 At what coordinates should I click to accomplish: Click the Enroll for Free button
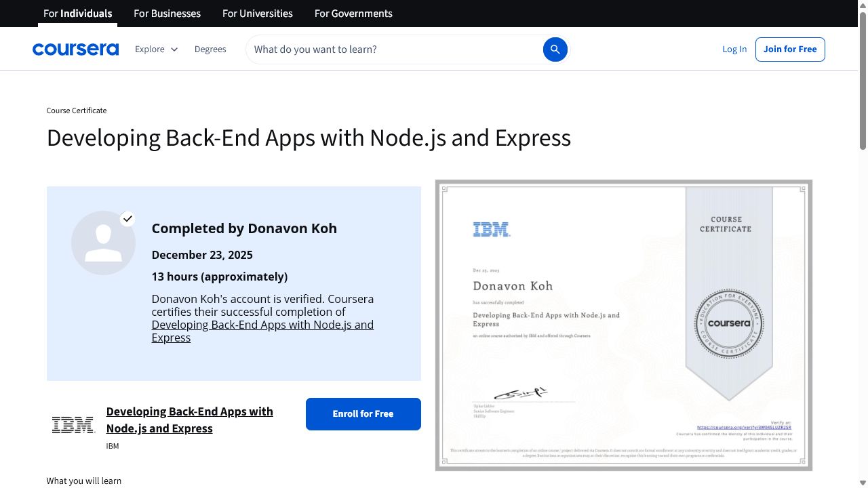click(363, 413)
